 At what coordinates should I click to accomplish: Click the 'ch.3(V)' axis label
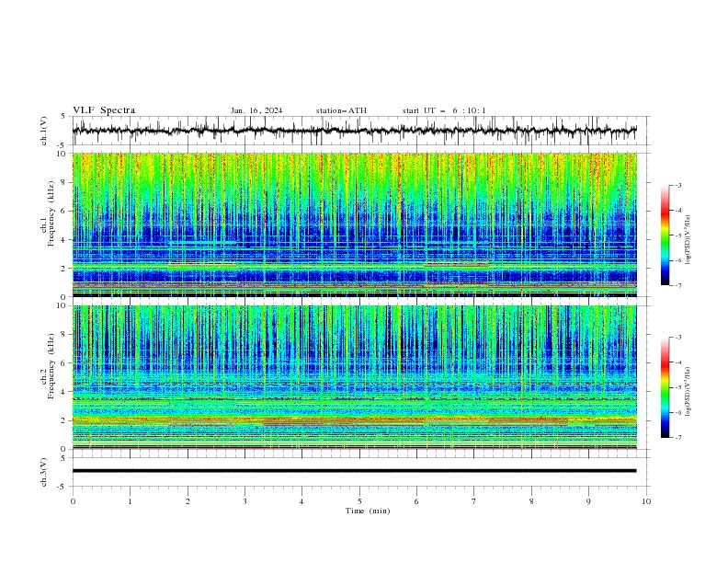(x=44, y=472)
